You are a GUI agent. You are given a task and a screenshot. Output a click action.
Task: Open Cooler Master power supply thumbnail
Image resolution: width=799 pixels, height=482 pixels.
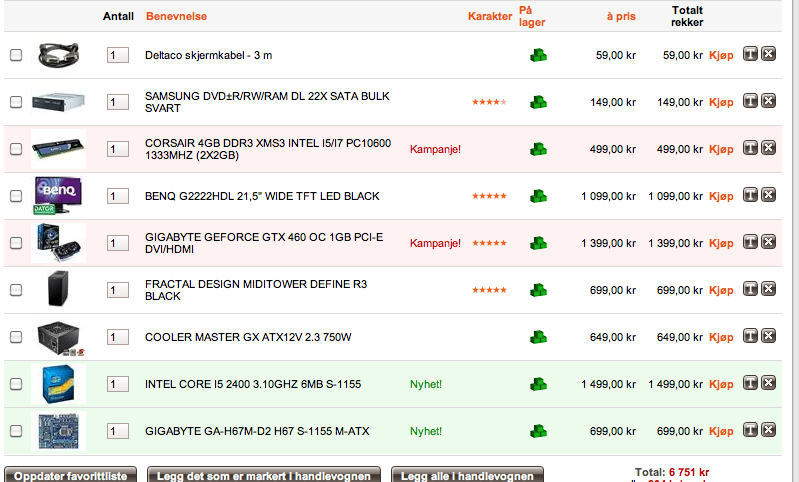[x=60, y=337]
